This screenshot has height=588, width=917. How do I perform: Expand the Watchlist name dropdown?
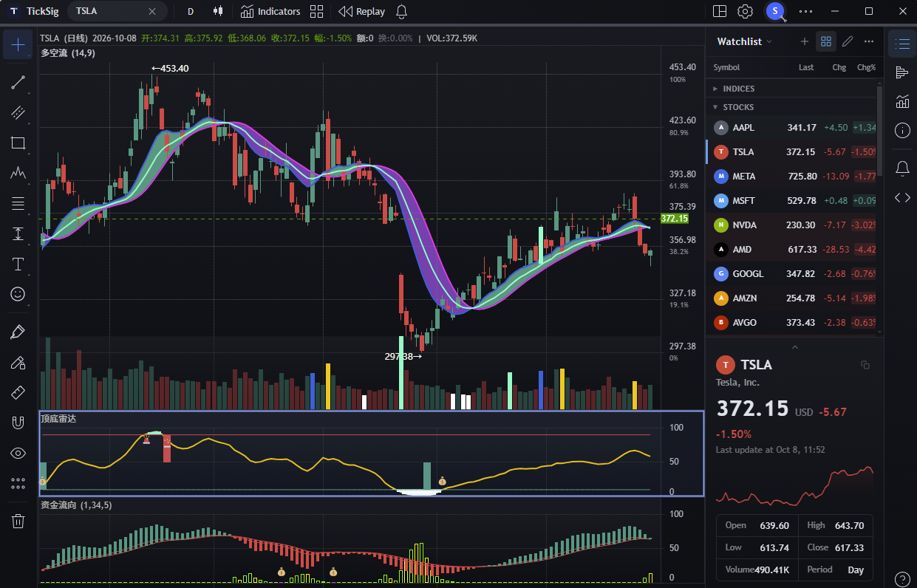[x=745, y=41]
